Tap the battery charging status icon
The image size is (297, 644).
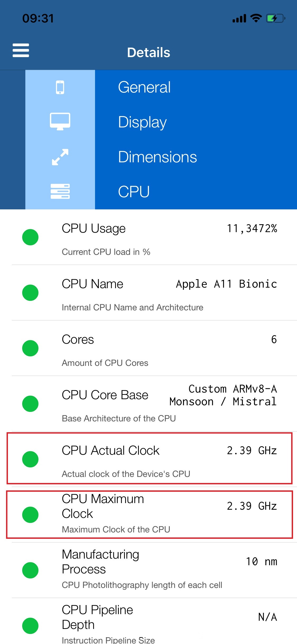[x=276, y=19]
